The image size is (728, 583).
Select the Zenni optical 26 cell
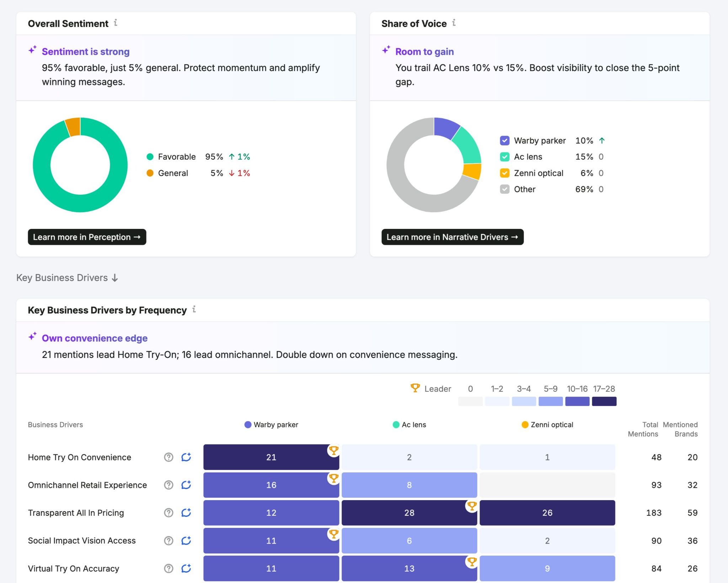tap(547, 513)
